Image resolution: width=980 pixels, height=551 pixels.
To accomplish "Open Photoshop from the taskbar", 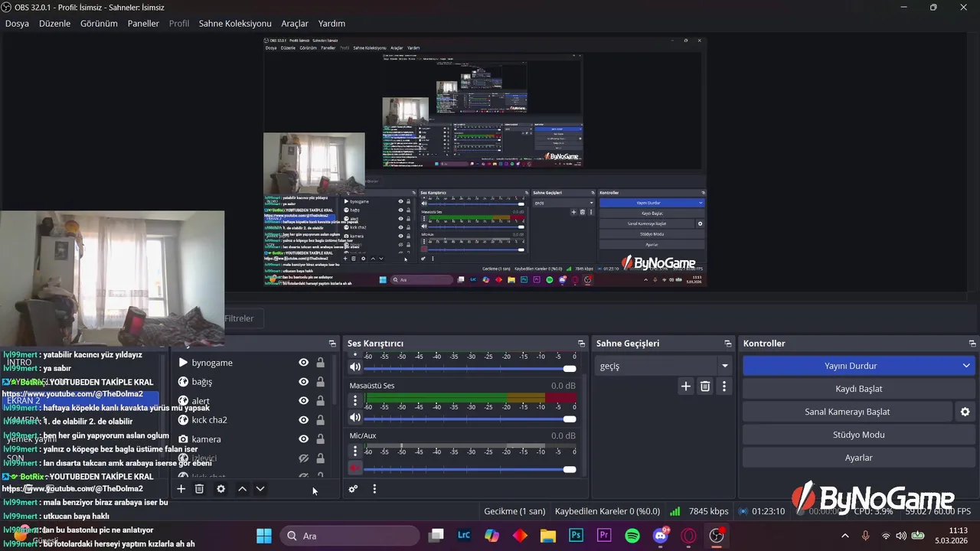I will (576, 536).
